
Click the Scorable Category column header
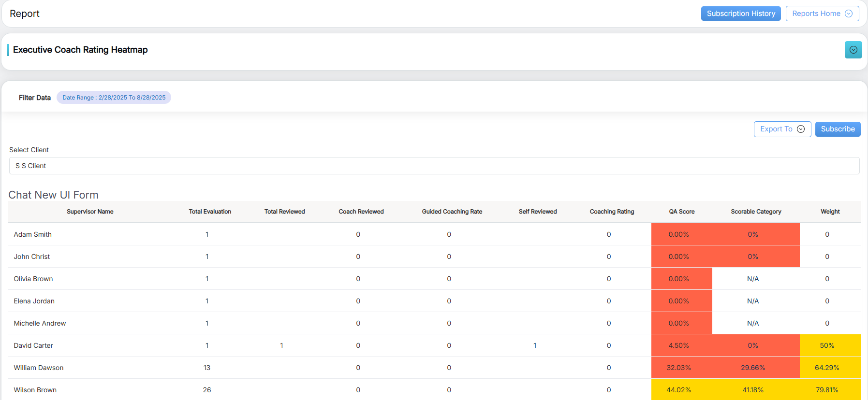point(756,212)
